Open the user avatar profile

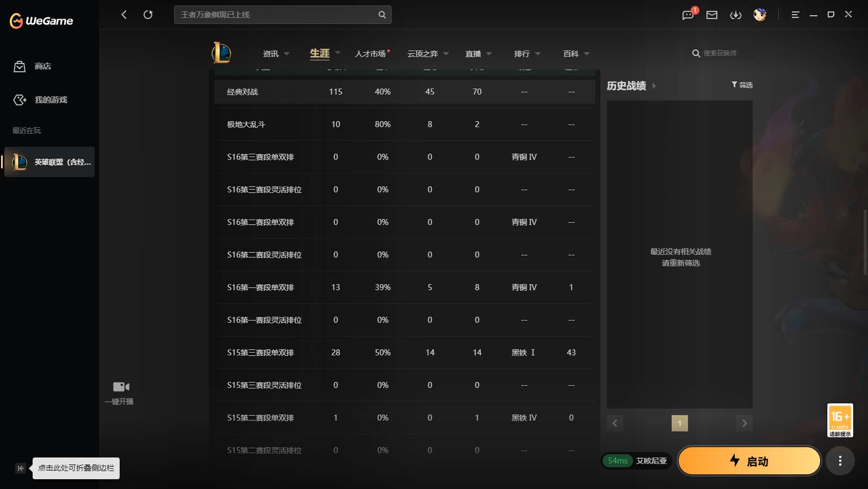coord(760,15)
